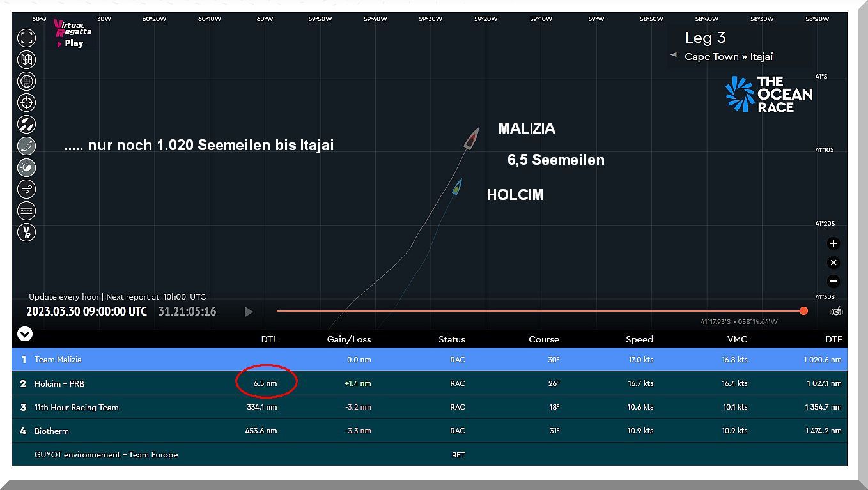Image resolution: width=868 pixels, height=490 pixels.
Task: Zoom in with the plus button
Action: pos(833,243)
